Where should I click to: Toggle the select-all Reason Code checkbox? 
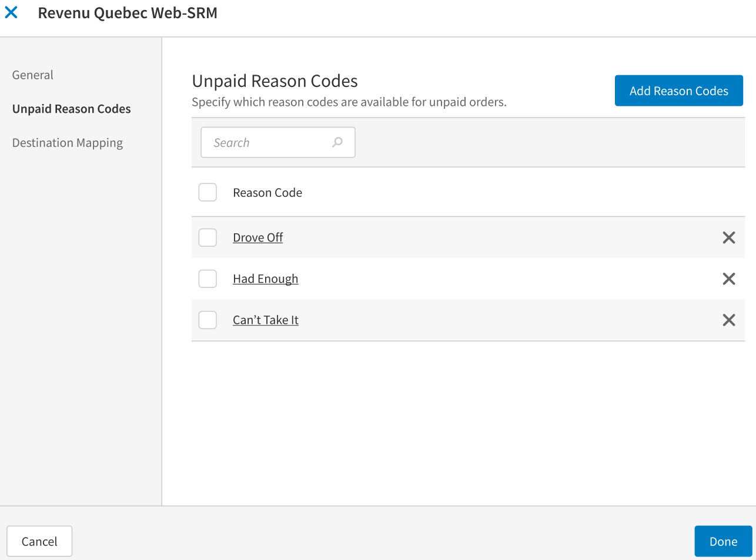point(208,192)
